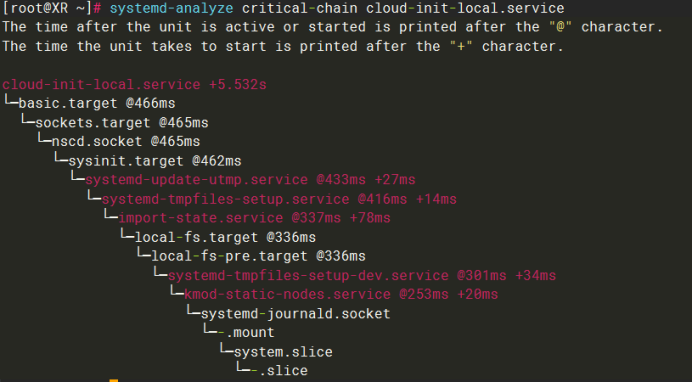Click systemd-tmpfiles-setup-dev.service entry

308,276
